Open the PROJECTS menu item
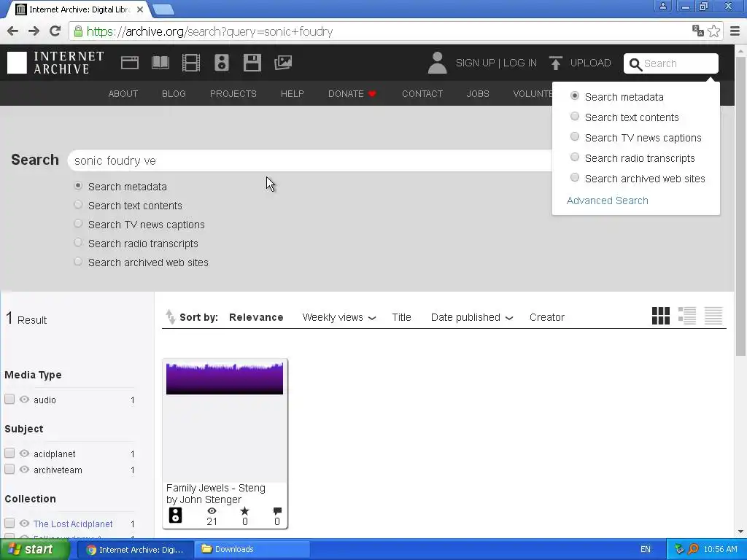This screenshot has height=560, width=747. [x=233, y=94]
